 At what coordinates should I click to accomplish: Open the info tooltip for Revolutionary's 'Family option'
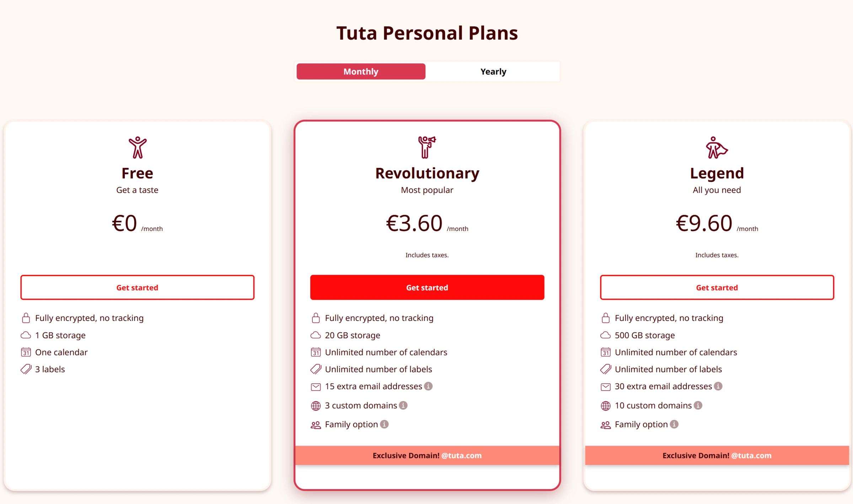point(384,424)
